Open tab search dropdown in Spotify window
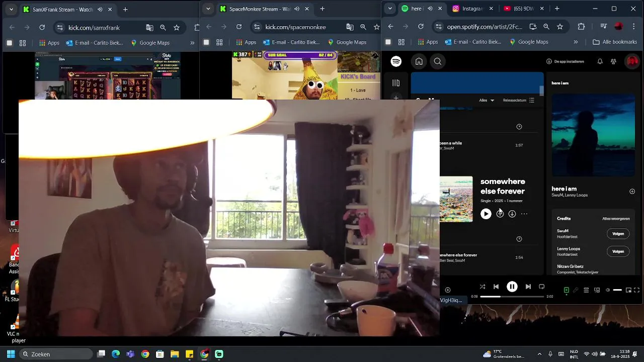The height and width of the screenshot is (362, 644). tap(389, 9)
